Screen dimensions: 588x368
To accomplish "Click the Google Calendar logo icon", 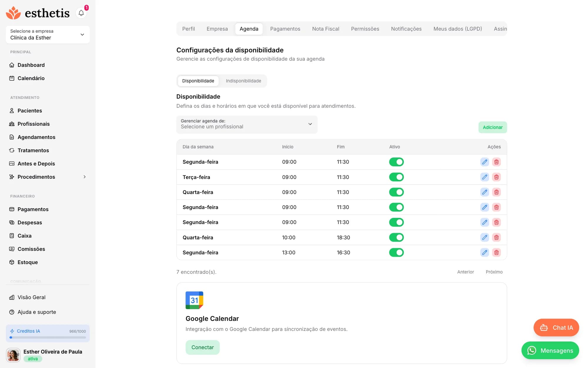I will pyautogui.click(x=194, y=300).
